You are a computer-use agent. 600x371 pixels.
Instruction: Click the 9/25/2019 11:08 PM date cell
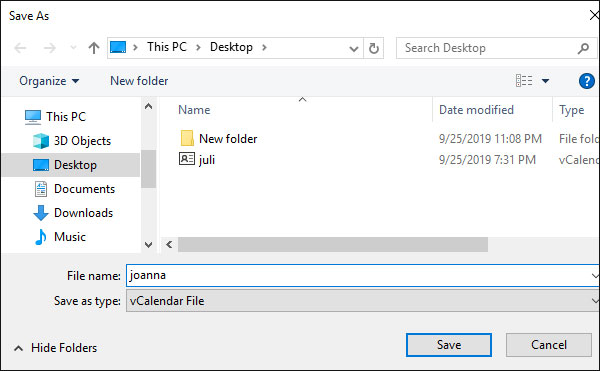coord(490,138)
